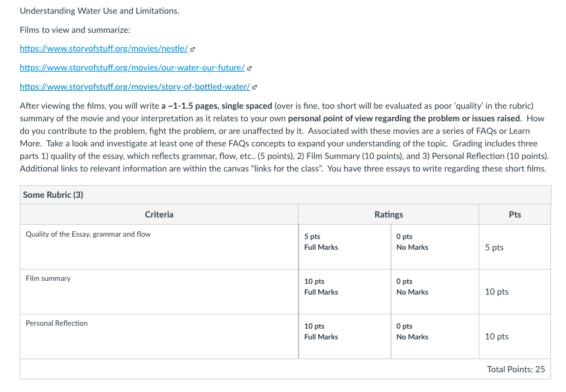Click the Total Points: 25 text
566x392 pixels.
pyautogui.click(x=516, y=369)
